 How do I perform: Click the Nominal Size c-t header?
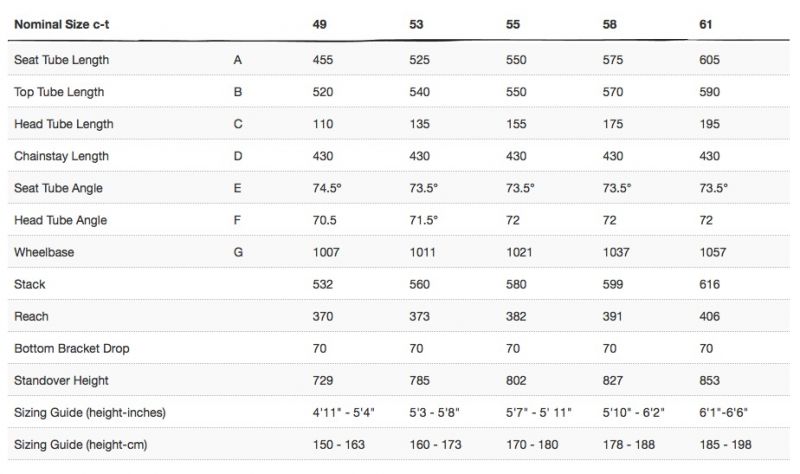tap(61, 24)
